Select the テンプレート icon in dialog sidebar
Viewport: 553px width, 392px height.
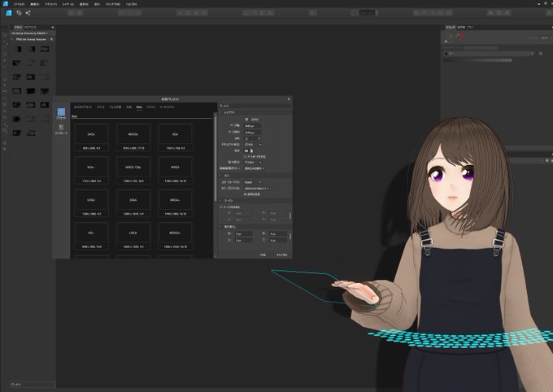pyautogui.click(x=61, y=129)
